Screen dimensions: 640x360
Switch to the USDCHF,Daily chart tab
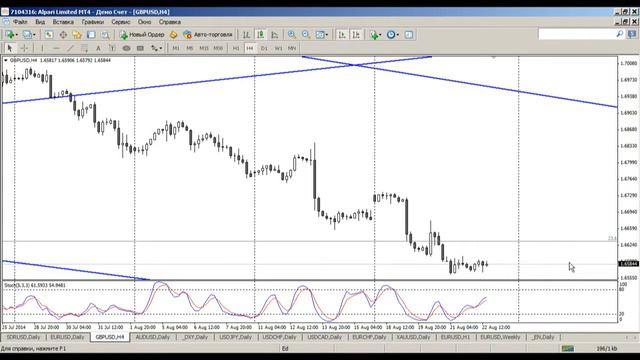[x=279, y=337]
